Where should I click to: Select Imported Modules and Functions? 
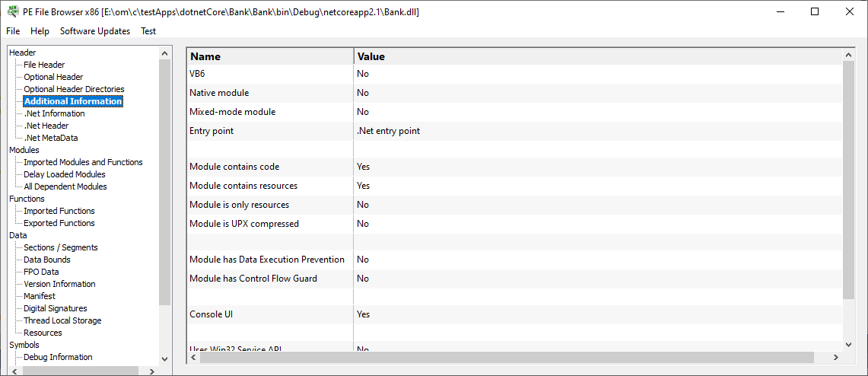click(83, 162)
